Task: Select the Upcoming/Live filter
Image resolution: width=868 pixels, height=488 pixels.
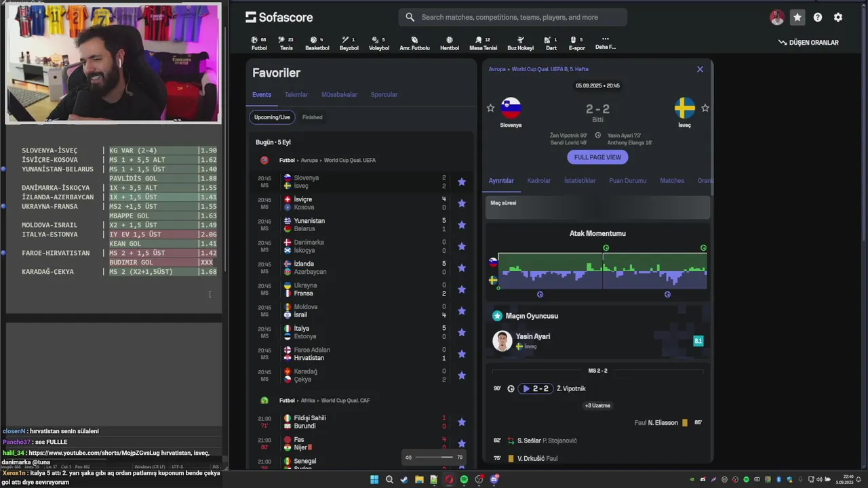Action: (272, 117)
